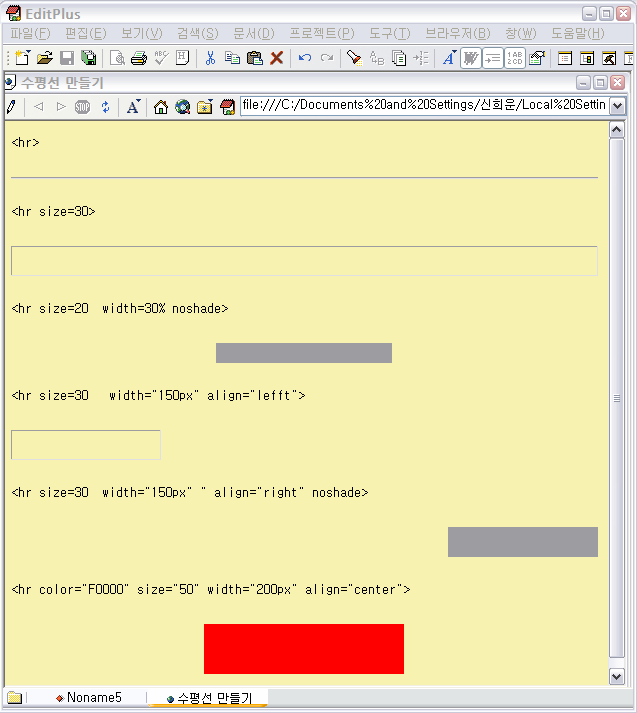Open the 창(W) menu
This screenshot has height=713, width=637.
(x=521, y=34)
